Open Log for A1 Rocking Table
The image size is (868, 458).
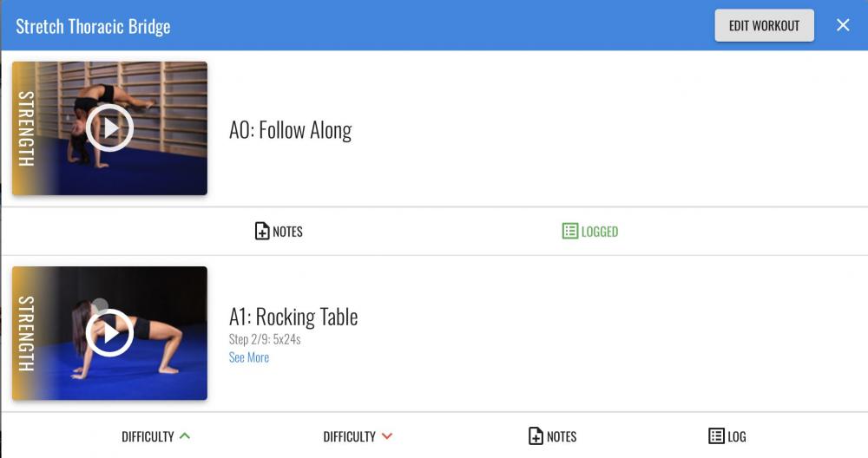pos(727,436)
